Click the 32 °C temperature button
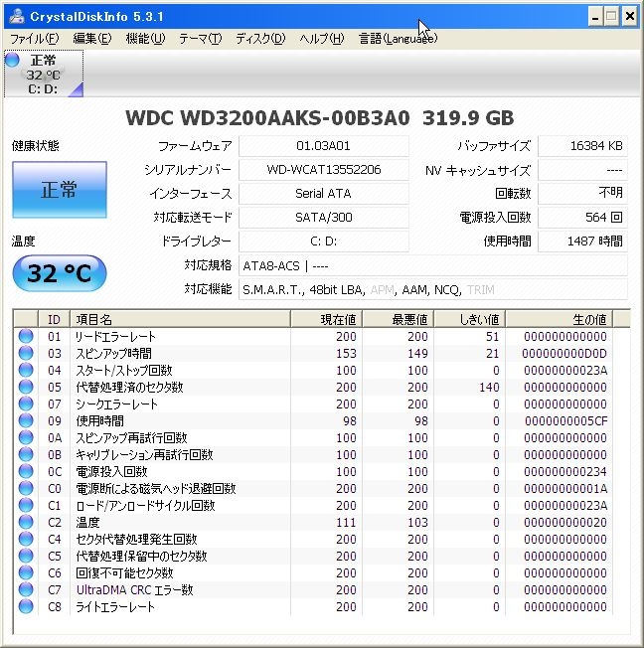The height and width of the screenshot is (648, 644). coord(60,273)
